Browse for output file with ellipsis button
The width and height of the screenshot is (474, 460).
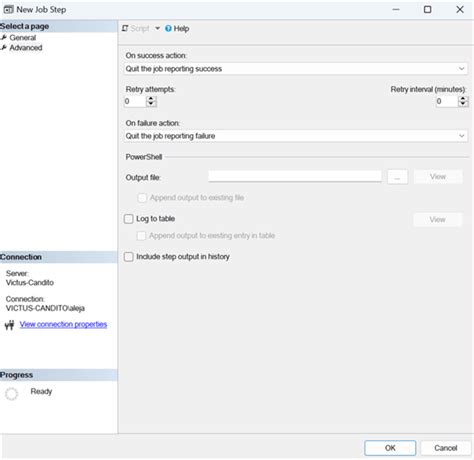click(397, 177)
